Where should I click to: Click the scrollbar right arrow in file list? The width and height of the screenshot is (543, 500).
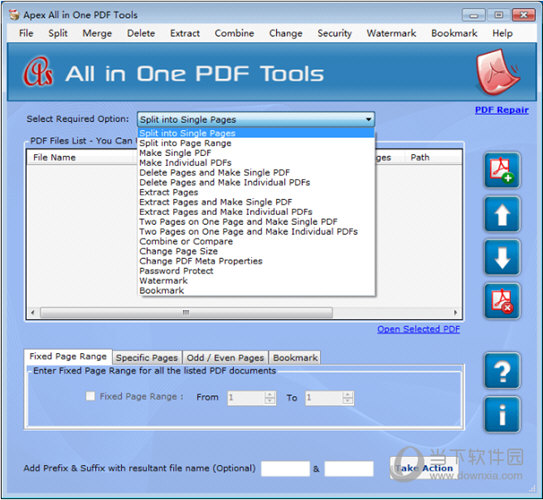click(455, 313)
